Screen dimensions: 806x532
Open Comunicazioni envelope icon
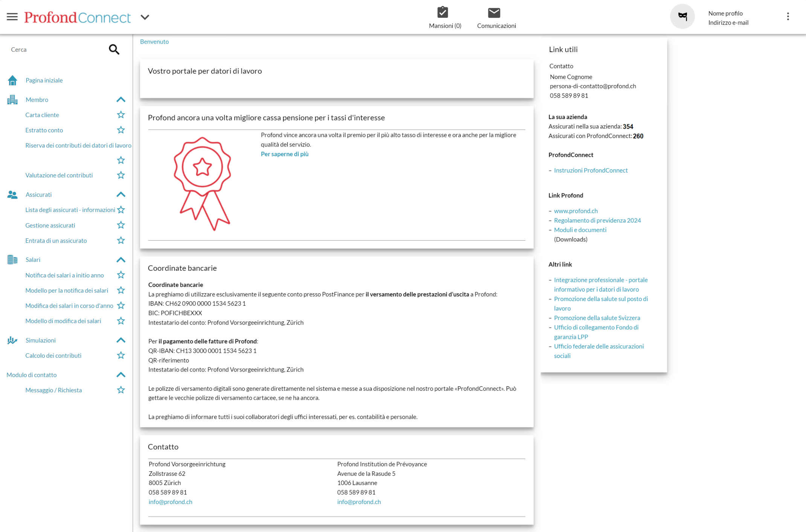(x=494, y=13)
